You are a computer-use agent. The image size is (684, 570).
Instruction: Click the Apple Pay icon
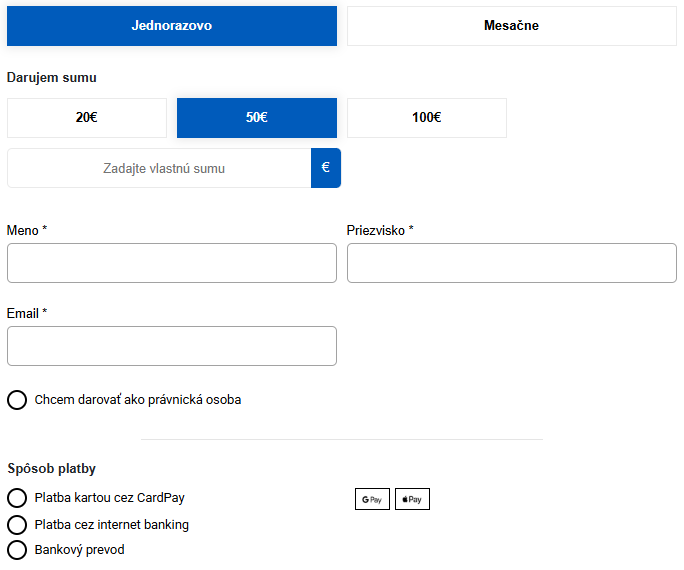[412, 499]
